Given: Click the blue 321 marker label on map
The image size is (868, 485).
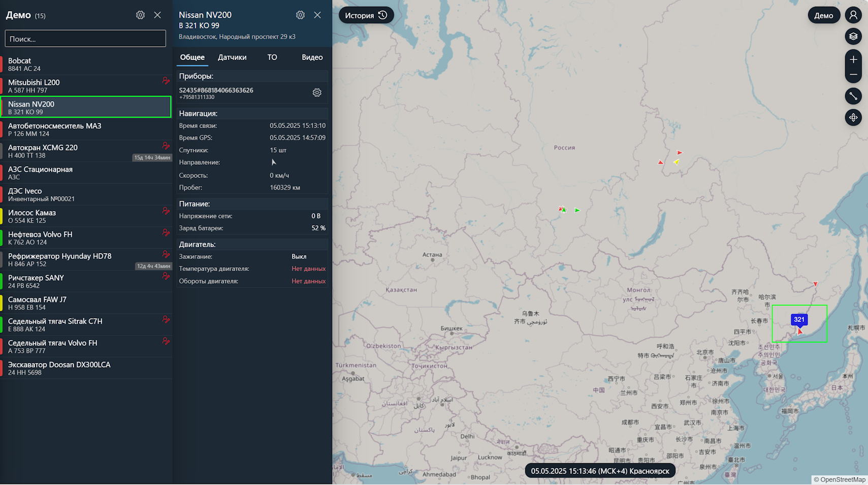Looking at the screenshot, I should pos(799,319).
